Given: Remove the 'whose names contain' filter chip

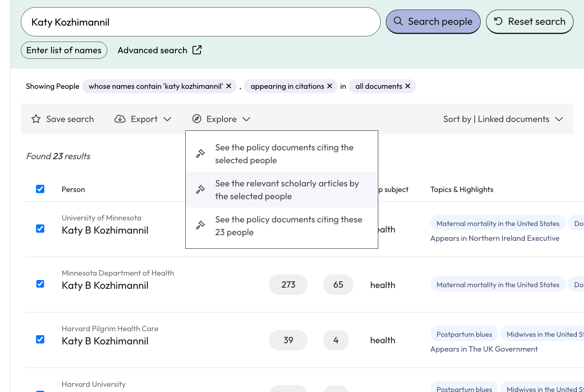Looking at the screenshot, I should 229,86.
